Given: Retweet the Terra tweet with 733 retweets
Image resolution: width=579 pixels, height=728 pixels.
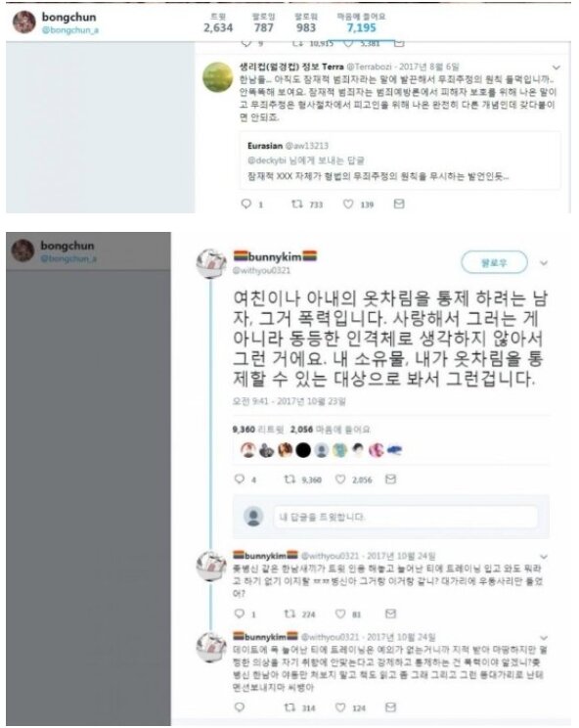Looking at the screenshot, I should (297, 204).
